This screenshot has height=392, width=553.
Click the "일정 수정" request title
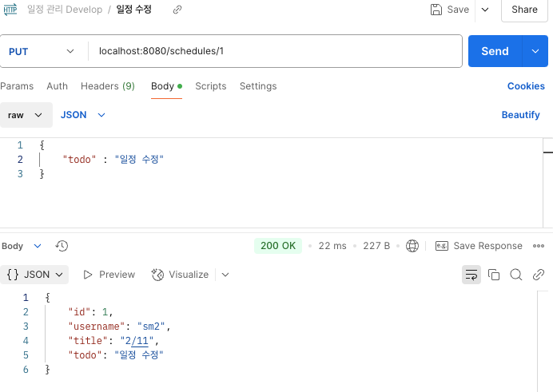[x=134, y=10]
